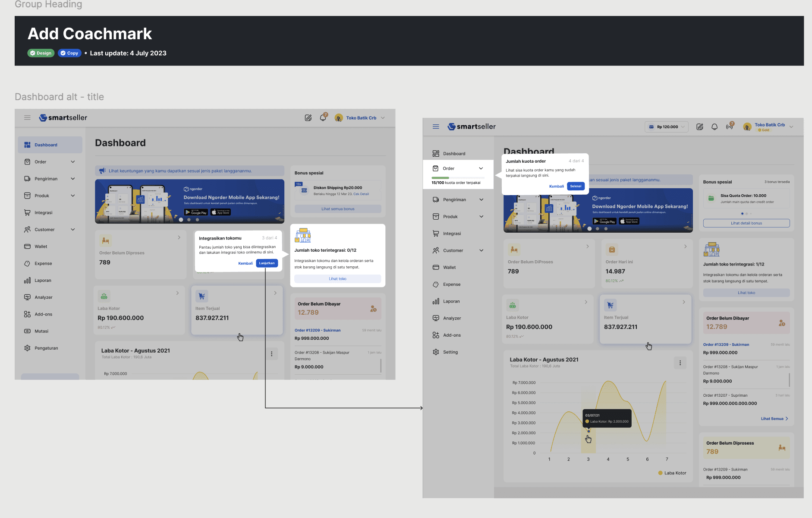812x518 pixels.
Task: Select second carousel dot on left banner
Action: (x=189, y=220)
